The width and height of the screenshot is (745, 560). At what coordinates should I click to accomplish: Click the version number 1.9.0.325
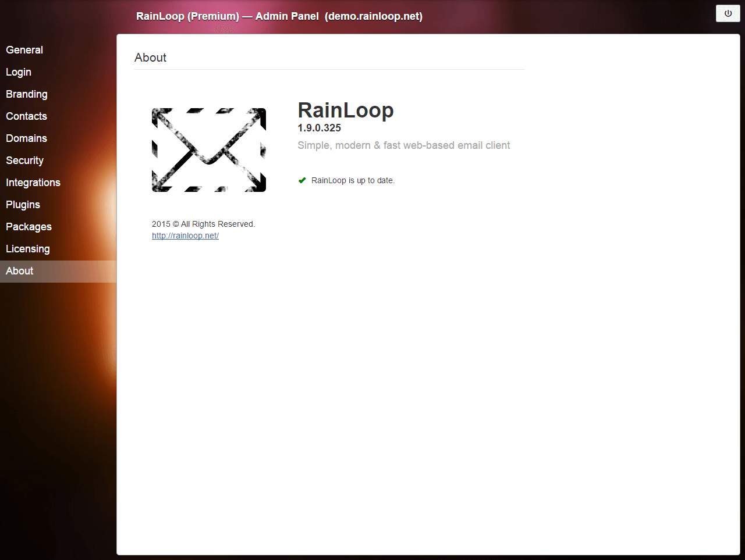pos(319,128)
